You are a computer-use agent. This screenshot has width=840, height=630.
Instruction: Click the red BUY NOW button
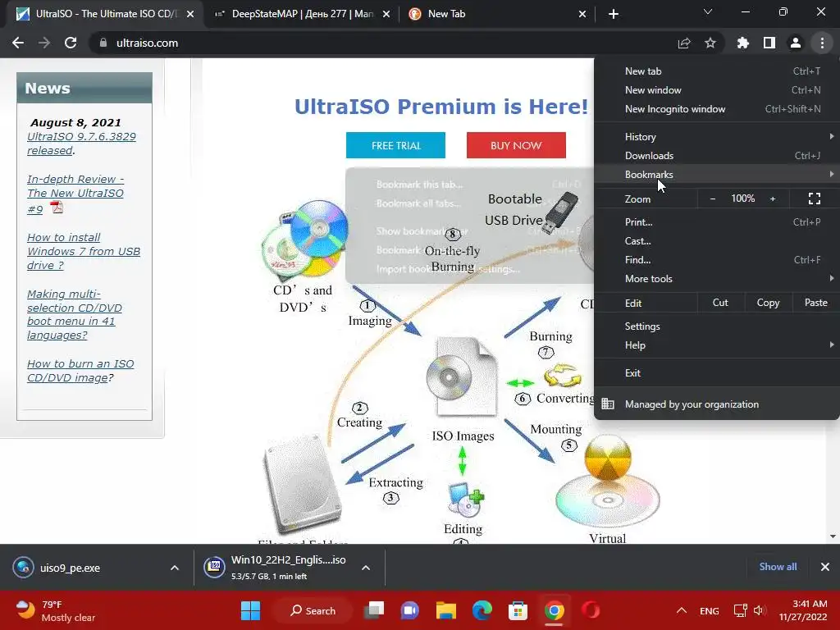[x=516, y=145]
